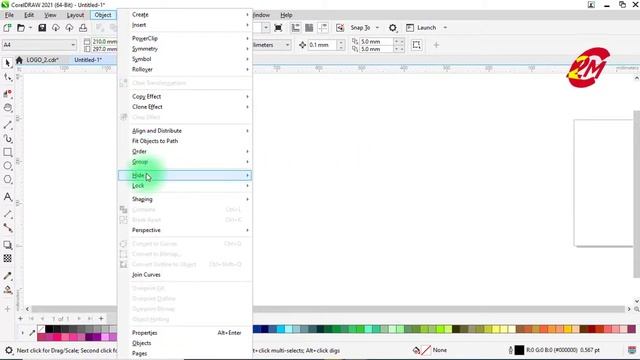This screenshot has height=360, width=640.
Task: Expand the Hide submenu
Action: tap(185, 176)
